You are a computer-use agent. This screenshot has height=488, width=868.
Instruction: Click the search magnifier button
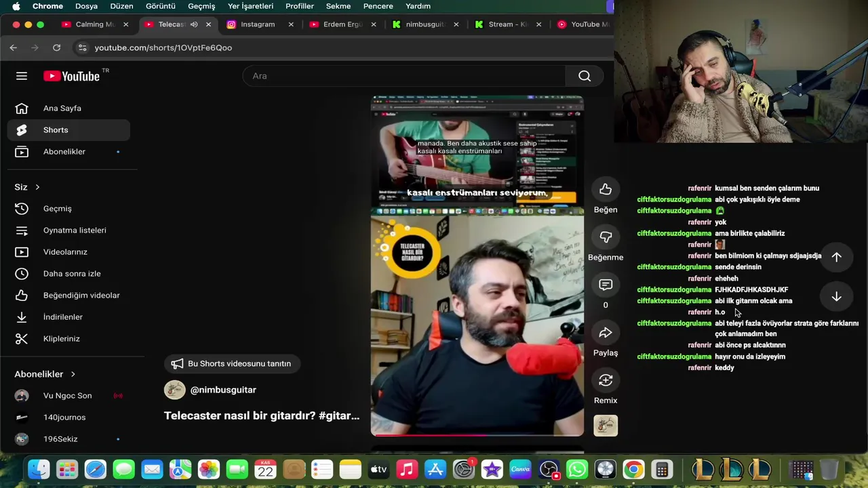pyautogui.click(x=585, y=76)
